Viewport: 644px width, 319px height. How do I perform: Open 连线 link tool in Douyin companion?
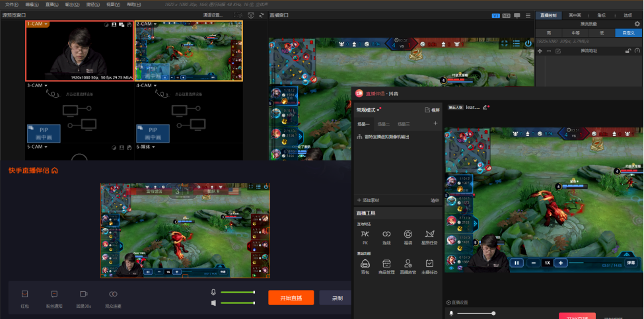[386, 237]
